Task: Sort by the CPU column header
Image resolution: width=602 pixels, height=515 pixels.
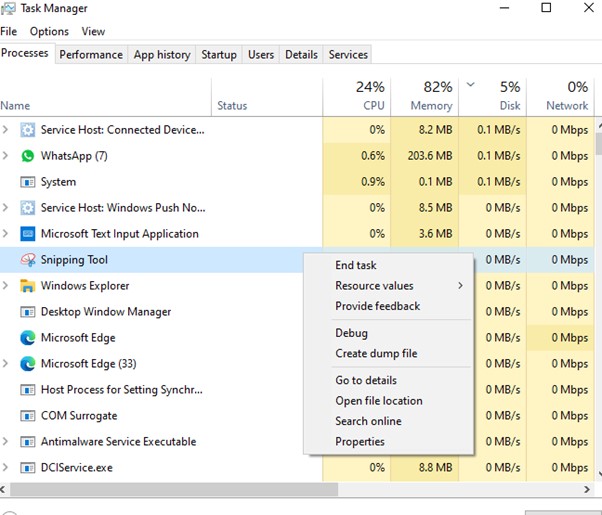Action: point(357,98)
